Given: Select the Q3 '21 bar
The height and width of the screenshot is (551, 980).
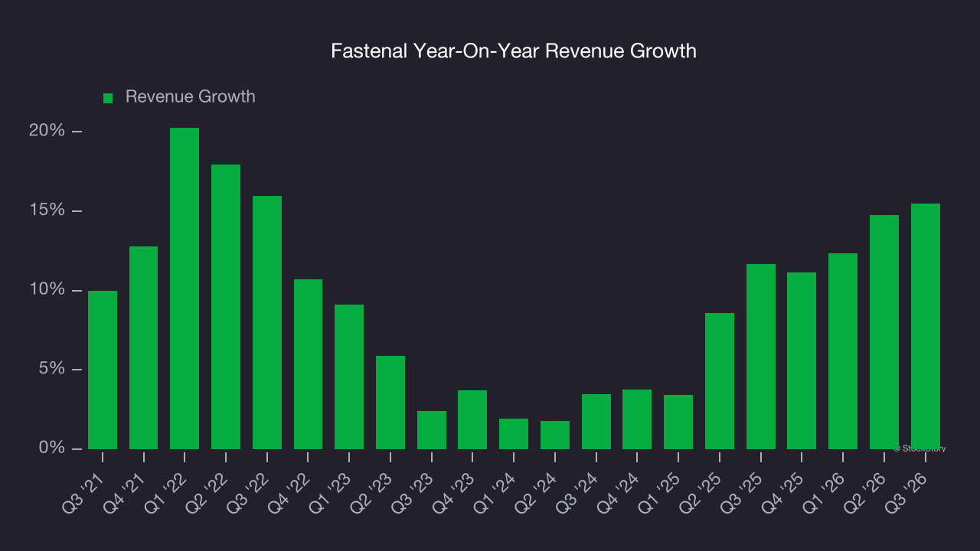Looking at the screenshot, I should click(103, 370).
